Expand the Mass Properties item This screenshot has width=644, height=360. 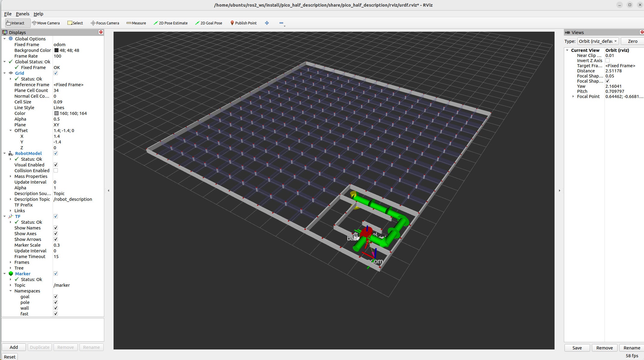click(11, 176)
